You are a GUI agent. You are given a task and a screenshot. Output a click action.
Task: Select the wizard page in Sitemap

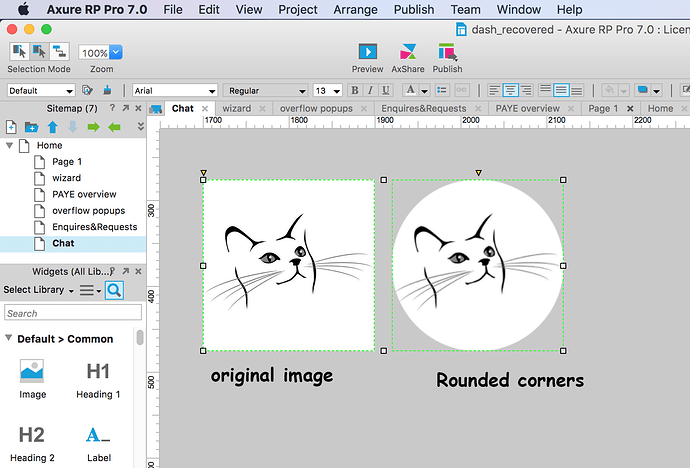[66, 178]
